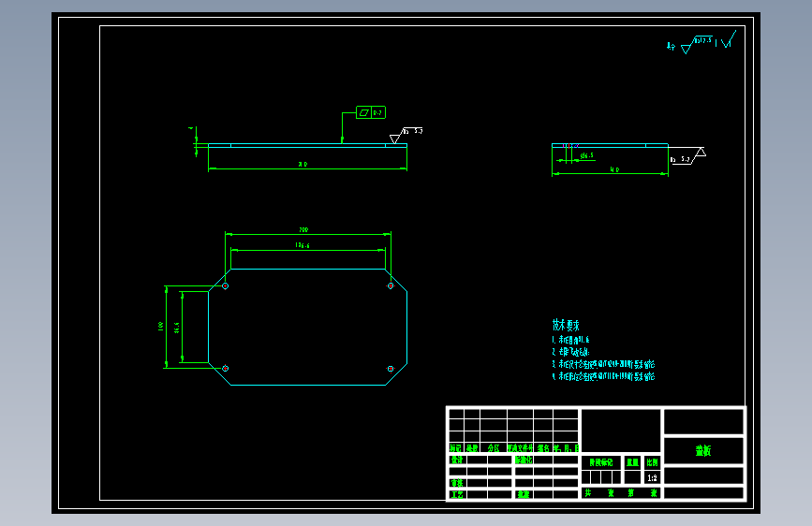
Task: Click the plate thickness dimension on front view
Action: (x=191, y=128)
